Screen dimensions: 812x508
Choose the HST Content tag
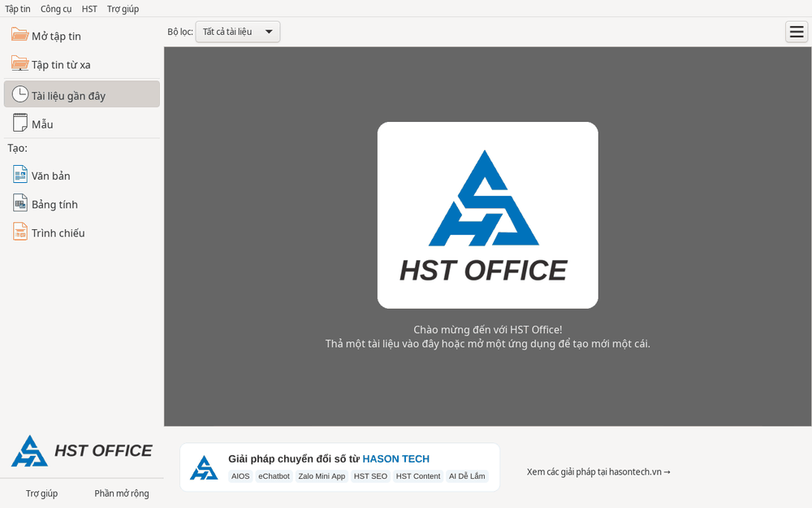[x=418, y=475]
